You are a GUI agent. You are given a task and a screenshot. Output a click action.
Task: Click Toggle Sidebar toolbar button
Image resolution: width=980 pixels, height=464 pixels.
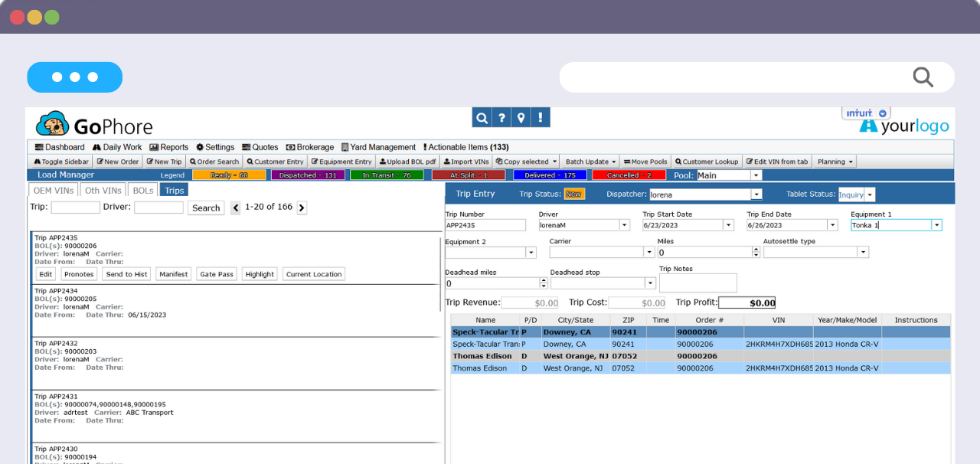pyautogui.click(x=61, y=162)
